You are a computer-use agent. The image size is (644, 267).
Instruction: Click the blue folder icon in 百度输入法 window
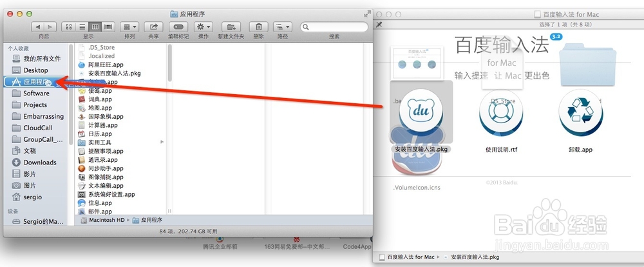tap(588, 64)
